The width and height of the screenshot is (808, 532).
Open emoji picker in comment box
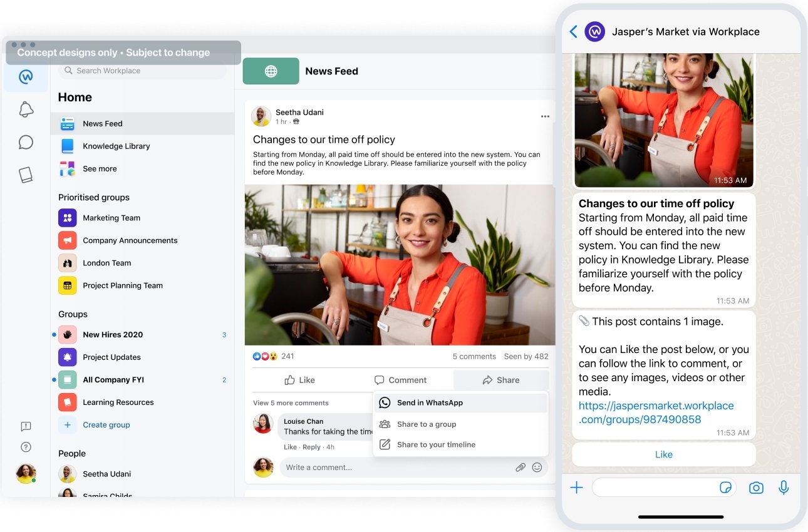pyautogui.click(x=537, y=467)
